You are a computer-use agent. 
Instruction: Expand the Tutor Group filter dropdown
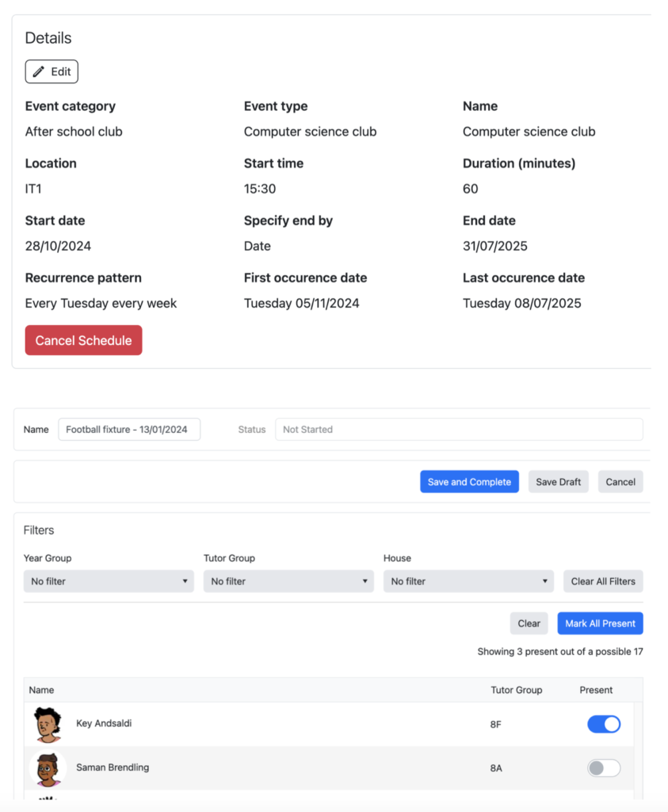coord(288,581)
